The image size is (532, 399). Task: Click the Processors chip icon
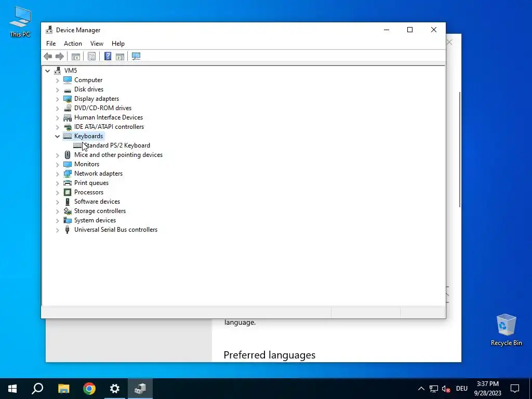click(x=68, y=192)
